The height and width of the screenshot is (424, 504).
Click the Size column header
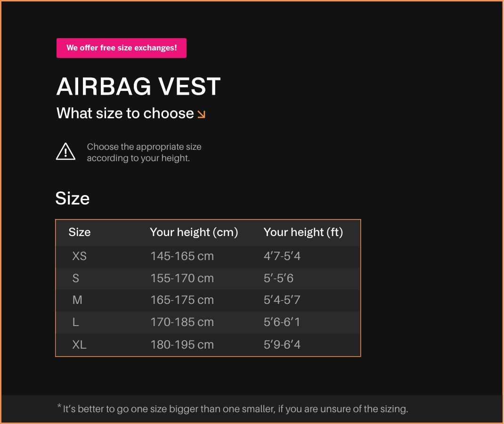(80, 232)
